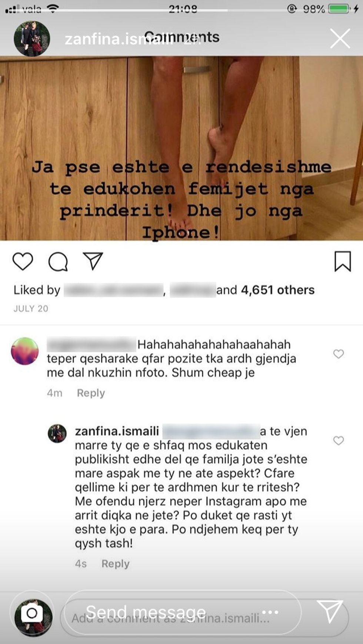The height and width of the screenshot is (644, 363).
Task: Close the story with the X icon
Action: (x=340, y=38)
